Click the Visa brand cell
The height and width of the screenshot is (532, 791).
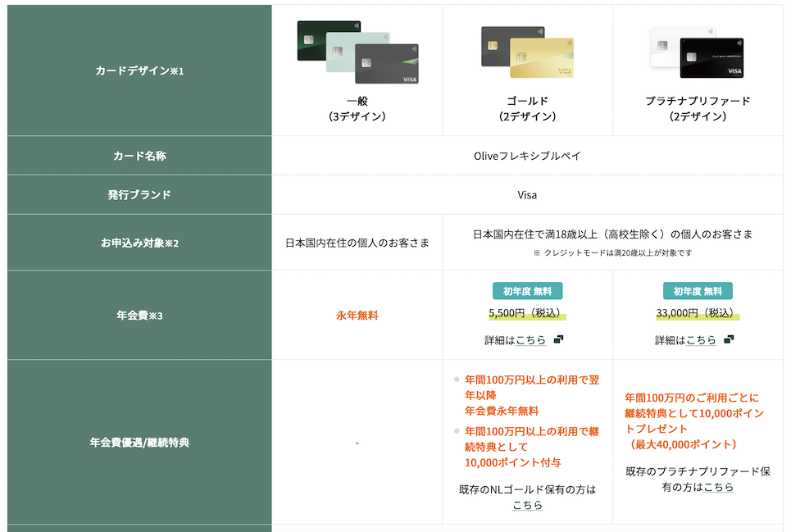point(527,195)
